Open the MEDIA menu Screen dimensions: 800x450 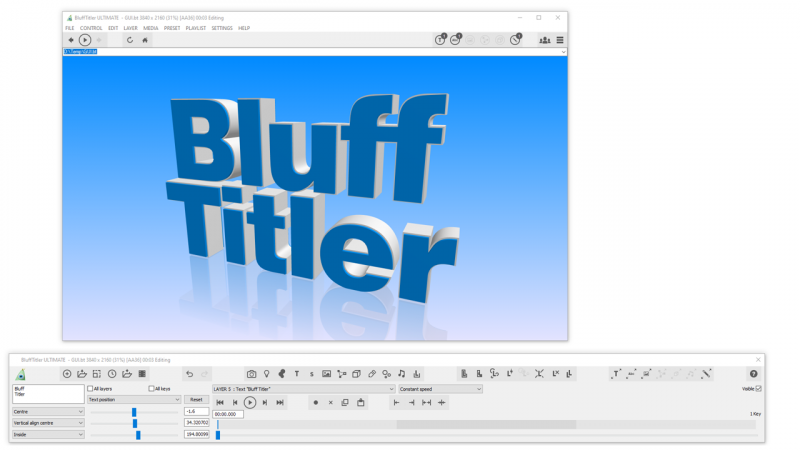(x=151, y=28)
